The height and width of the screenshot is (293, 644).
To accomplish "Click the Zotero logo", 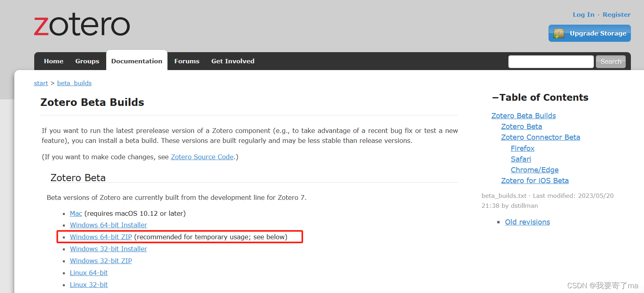I will [x=82, y=25].
